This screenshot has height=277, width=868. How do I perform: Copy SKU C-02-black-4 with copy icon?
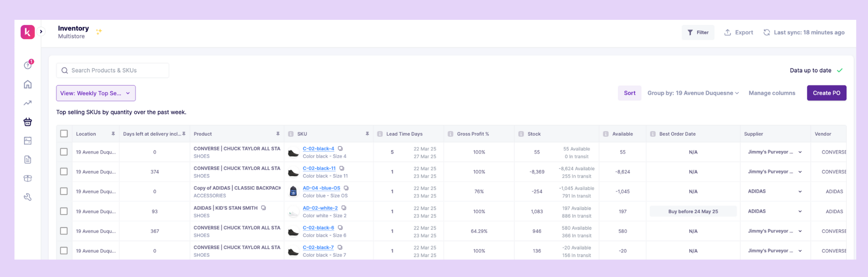(x=340, y=149)
